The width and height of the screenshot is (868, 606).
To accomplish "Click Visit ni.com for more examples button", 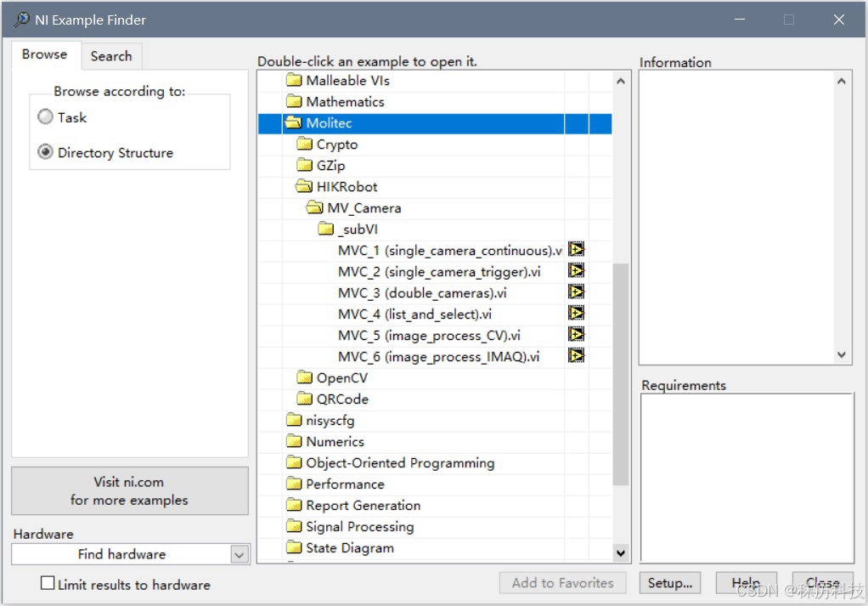I will click(130, 490).
